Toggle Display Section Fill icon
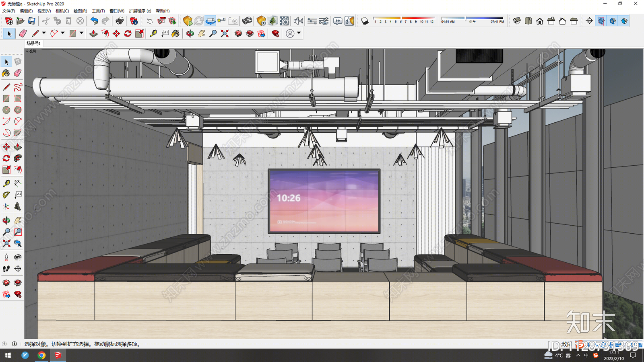Screen dimensions: 644x362 click(x=624, y=21)
